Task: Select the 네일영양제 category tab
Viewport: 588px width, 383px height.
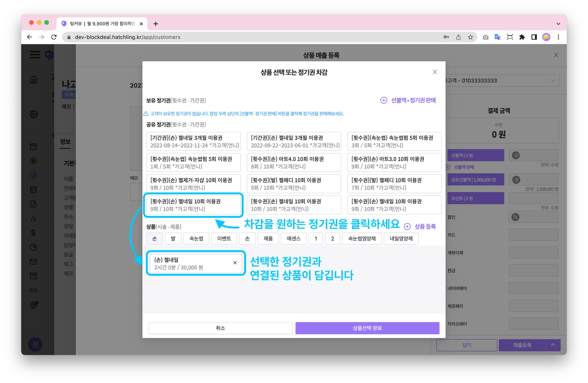Action: 401,239
